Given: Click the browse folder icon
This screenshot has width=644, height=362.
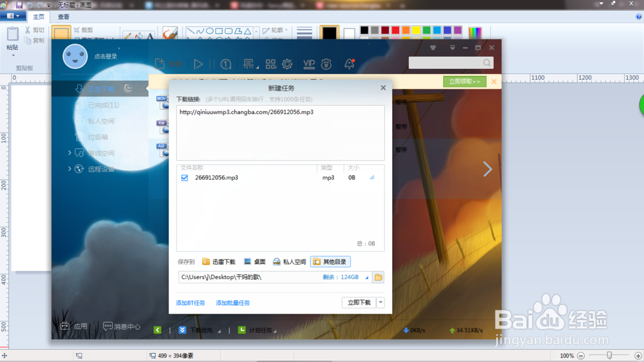Looking at the screenshot, I should pyautogui.click(x=378, y=278).
